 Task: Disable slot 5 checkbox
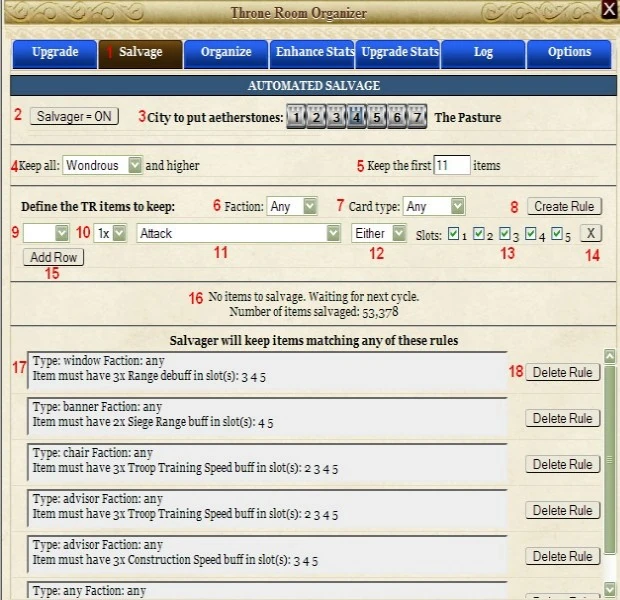[x=557, y=234]
